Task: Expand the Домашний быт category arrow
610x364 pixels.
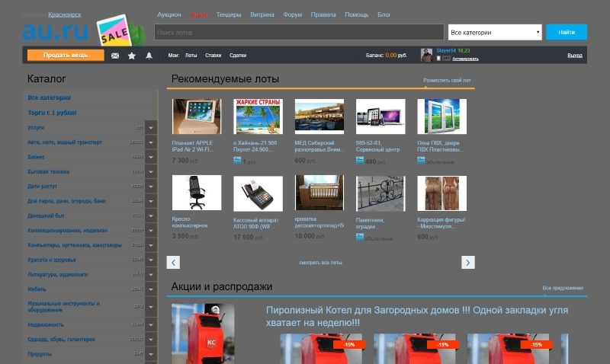Action: [151, 216]
